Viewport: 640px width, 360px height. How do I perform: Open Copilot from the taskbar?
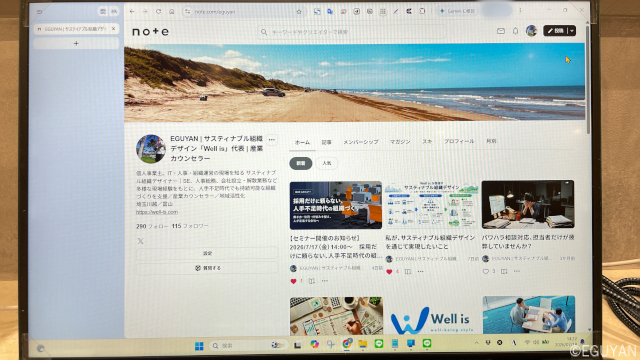pos(314,344)
